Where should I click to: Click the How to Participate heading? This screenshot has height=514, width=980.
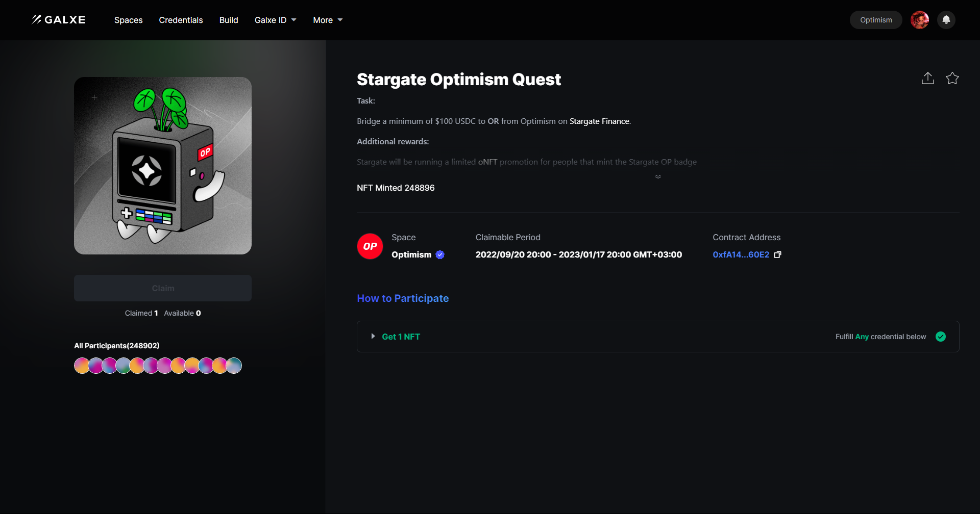(x=403, y=298)
